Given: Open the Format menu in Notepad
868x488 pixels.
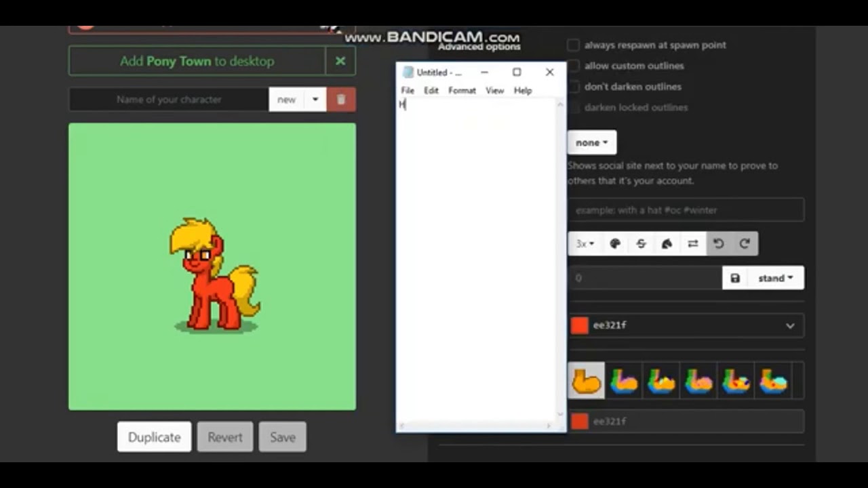Looking at the screenshot, I should [462, 90].
